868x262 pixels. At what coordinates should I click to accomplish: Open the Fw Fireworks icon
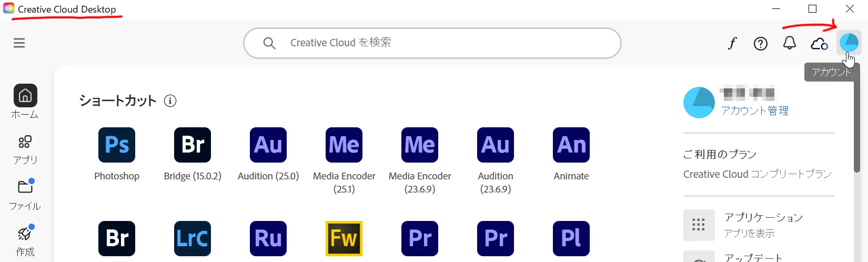tap(344, 238)
